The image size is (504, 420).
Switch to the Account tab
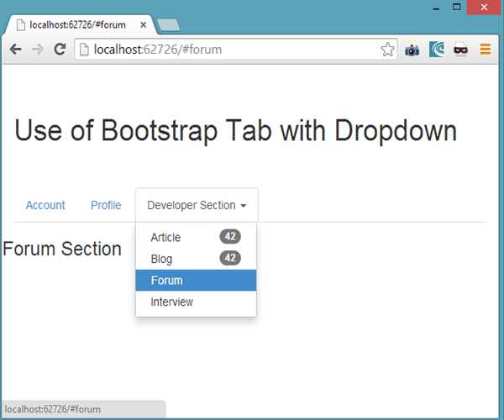[x=45, y=205]
